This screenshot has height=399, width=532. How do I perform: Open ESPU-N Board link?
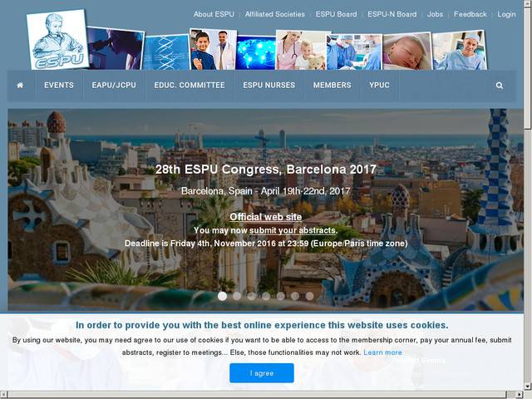click(392, 14)
